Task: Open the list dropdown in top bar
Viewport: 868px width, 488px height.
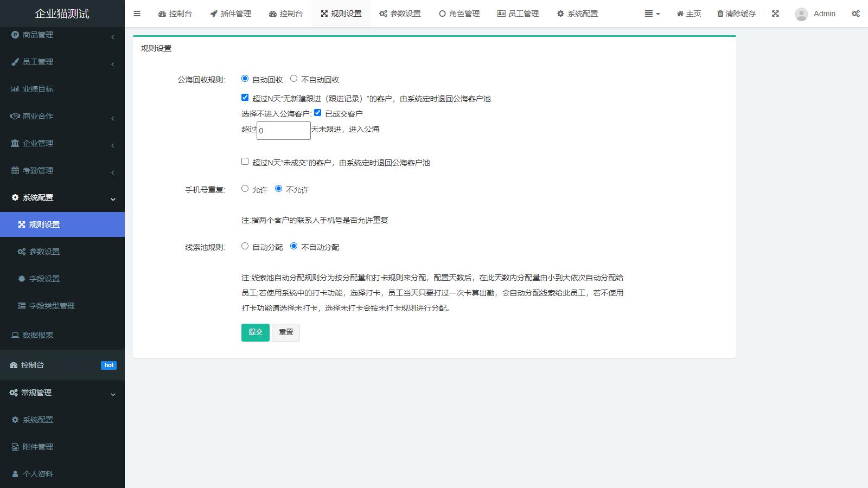Action: point(652,14)
